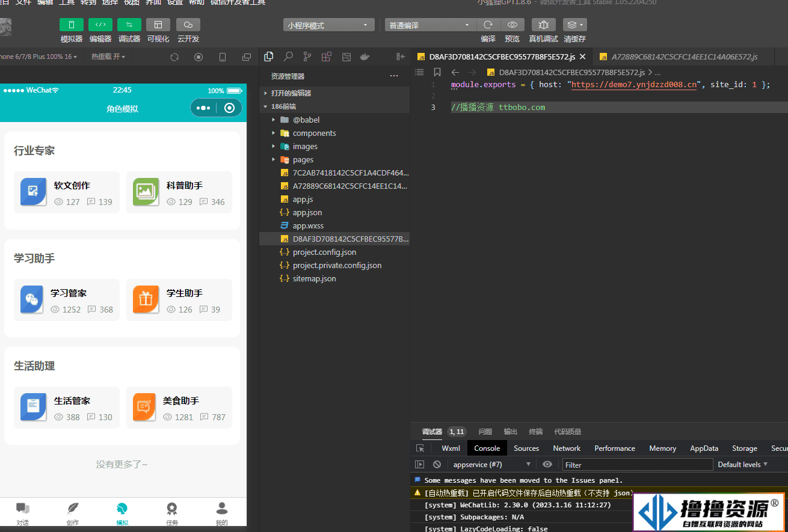The height and width of the screenshot is (532, 788).
Task: Toggle the console live expression eye icon
Action: pos(547,465)
